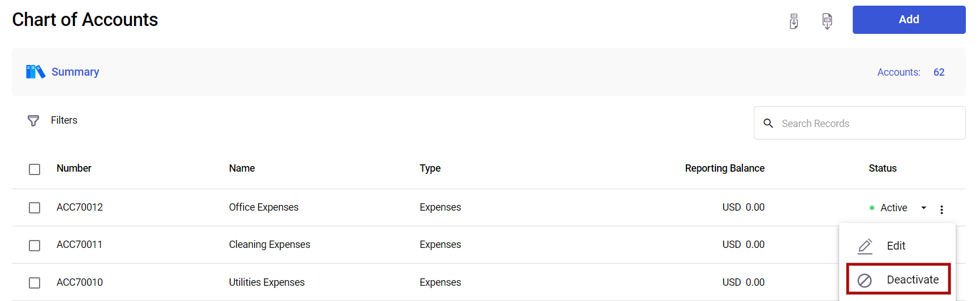Open the Filters funnel icon
The height and width of the screenshot is (301, 980).
click(x=33, y=120)
